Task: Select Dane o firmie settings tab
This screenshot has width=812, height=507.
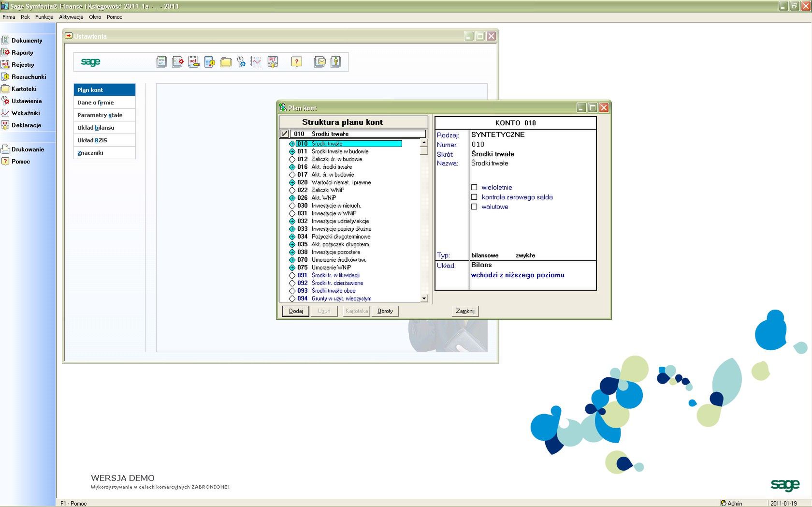Action: (104, 103)
